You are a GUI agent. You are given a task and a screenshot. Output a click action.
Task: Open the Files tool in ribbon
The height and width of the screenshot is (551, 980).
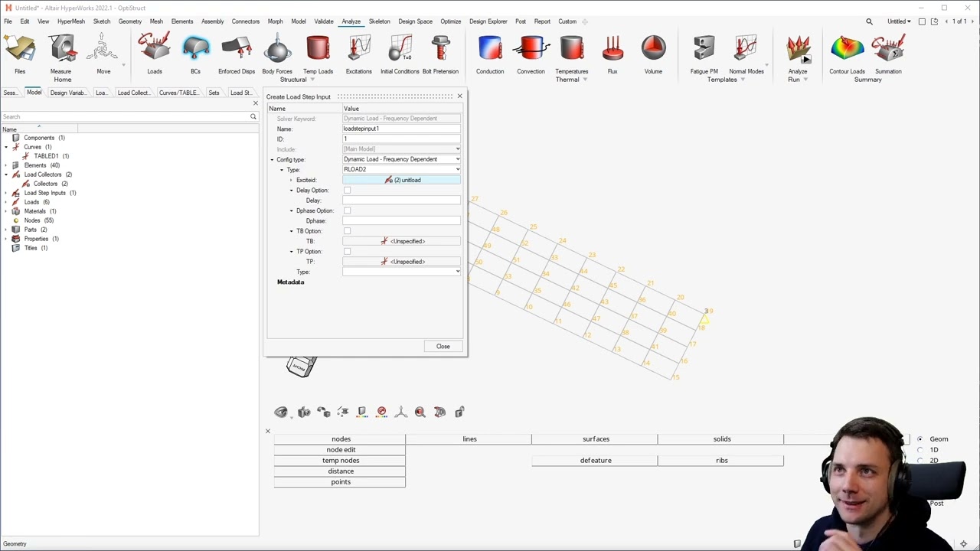(20, 55)
